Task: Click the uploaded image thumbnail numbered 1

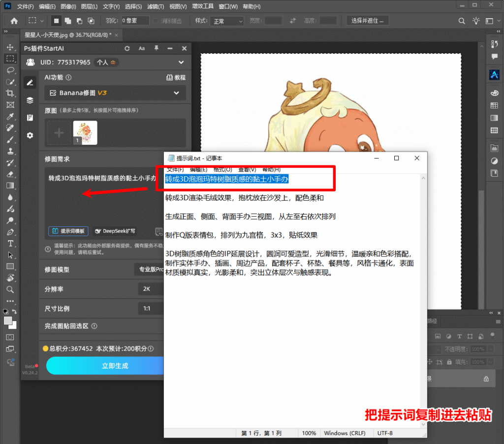Action: pos(85,133)
